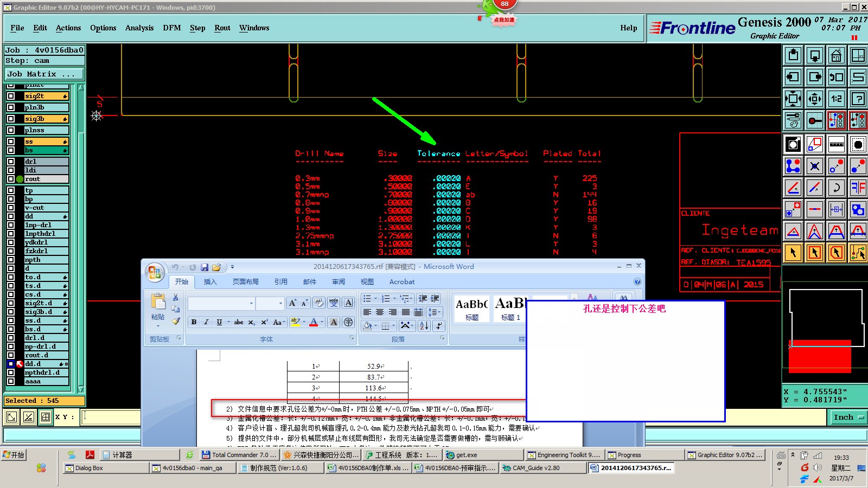Viewport: 868px width, 488px height.
Task: Click the 1:2 scale zoom icon
Action: point(836,99)
